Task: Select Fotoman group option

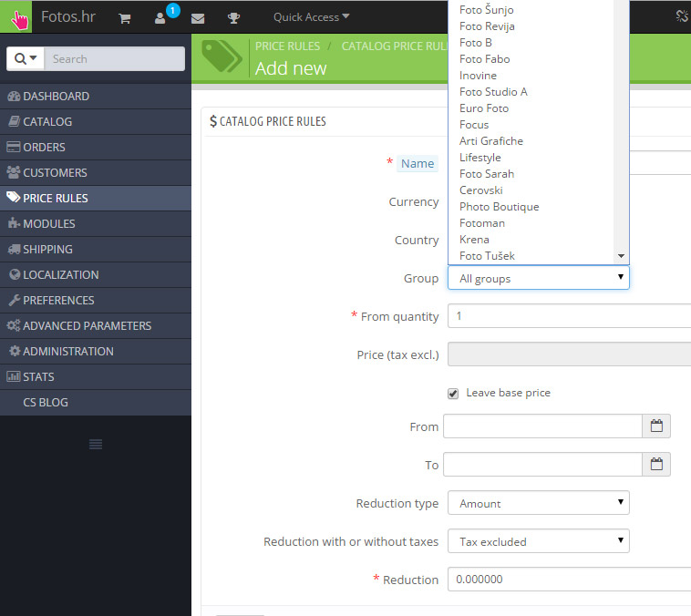Action: click(531, 223)
